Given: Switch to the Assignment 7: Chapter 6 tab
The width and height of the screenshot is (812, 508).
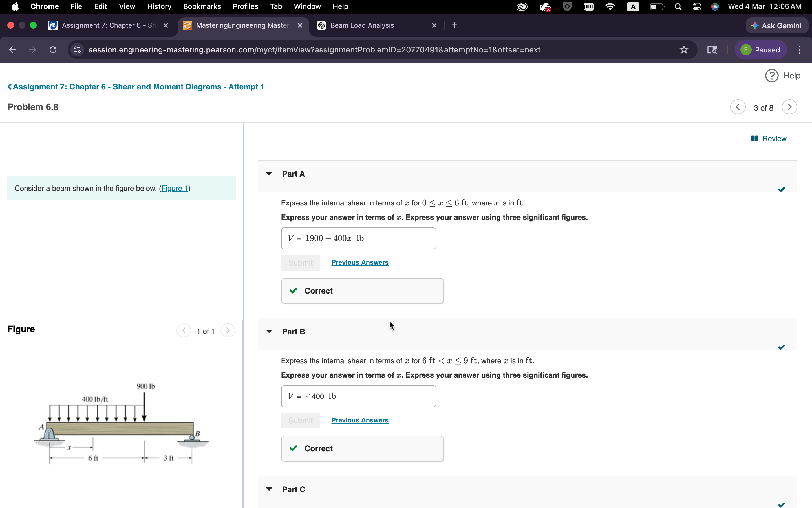Looking at the screenshot, I should coord(108,25).
